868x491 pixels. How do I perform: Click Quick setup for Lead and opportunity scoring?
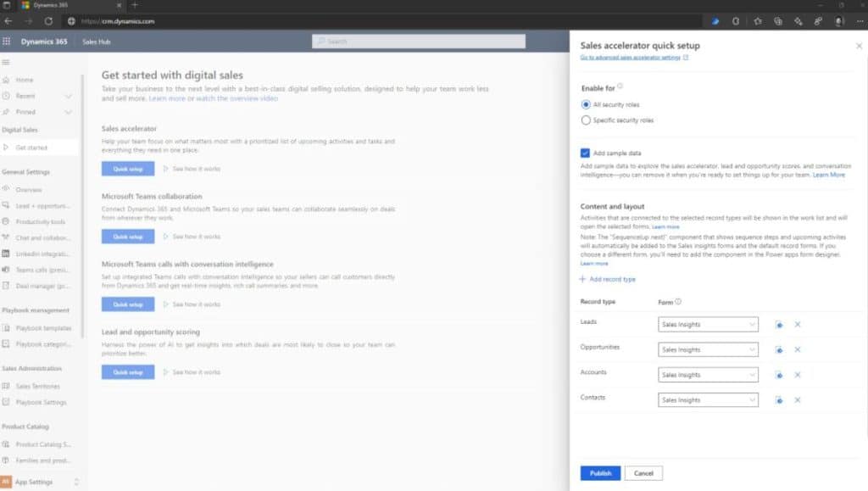[x=128, y=372]
